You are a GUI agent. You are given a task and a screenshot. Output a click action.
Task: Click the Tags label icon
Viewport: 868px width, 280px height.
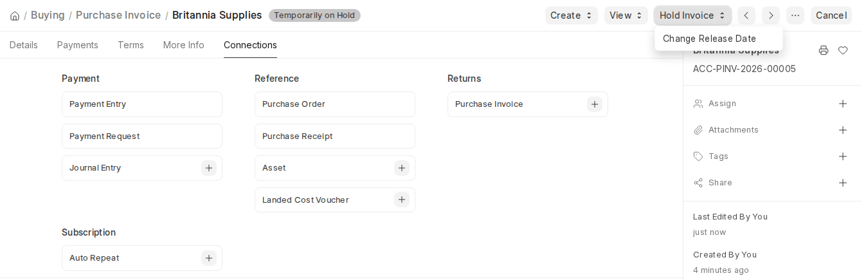(698, 156)
